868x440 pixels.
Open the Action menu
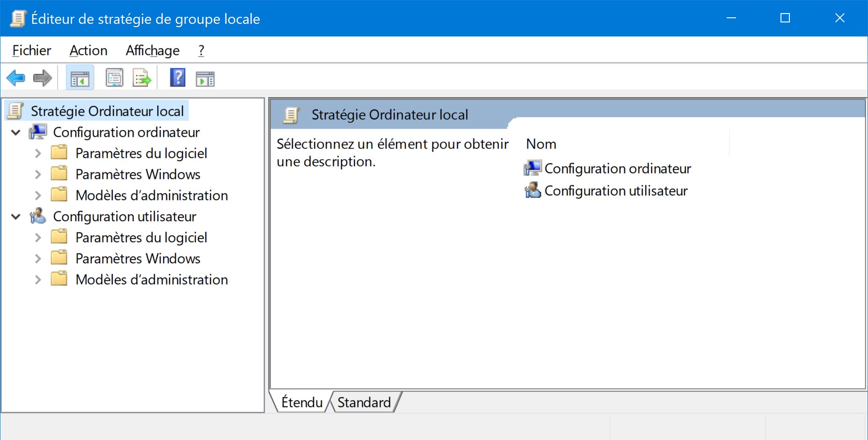point(88,50)
